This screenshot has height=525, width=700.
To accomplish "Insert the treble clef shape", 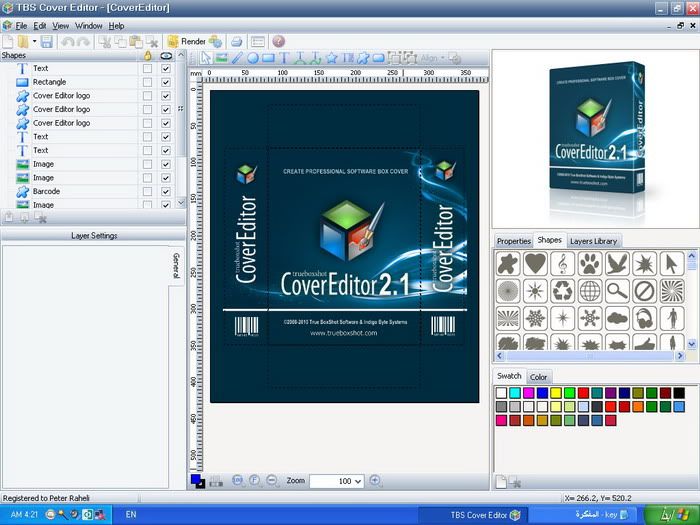I will point(562,263).
